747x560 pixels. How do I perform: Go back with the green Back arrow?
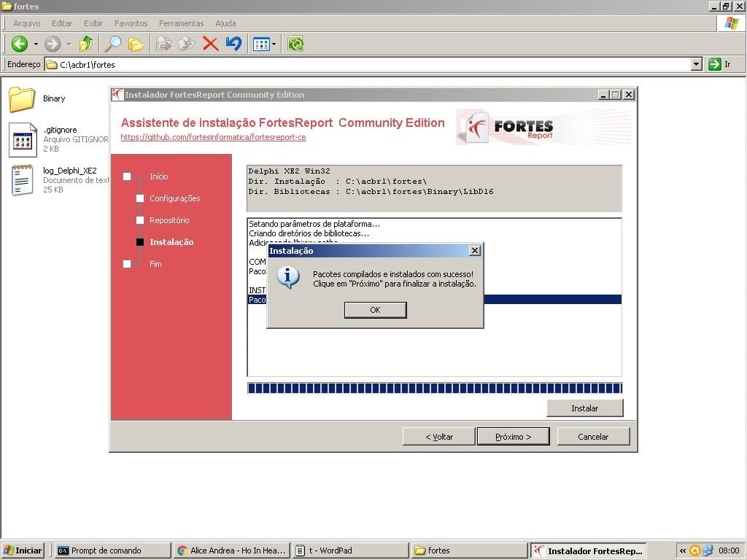click(19, 44)
